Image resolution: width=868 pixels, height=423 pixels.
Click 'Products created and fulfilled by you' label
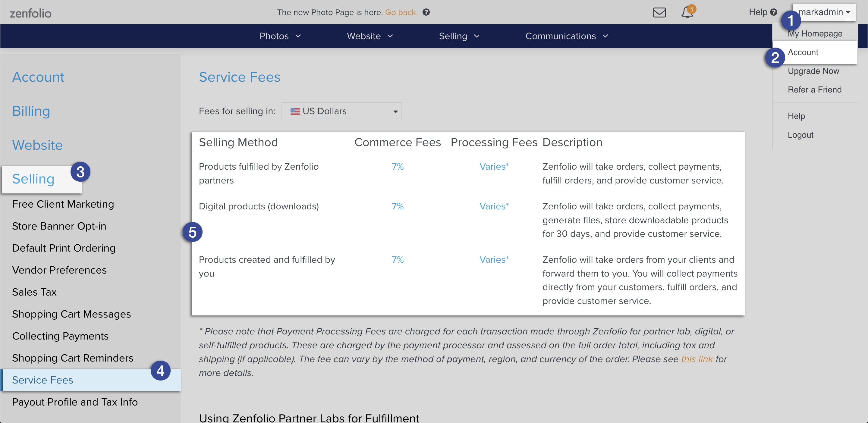267,266
